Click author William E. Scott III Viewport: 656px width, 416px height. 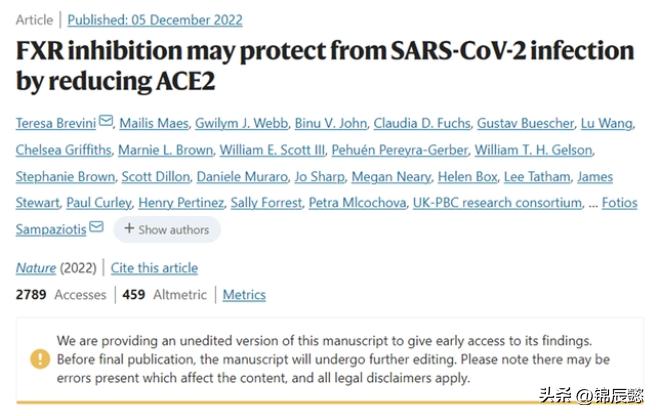(270, 151)
